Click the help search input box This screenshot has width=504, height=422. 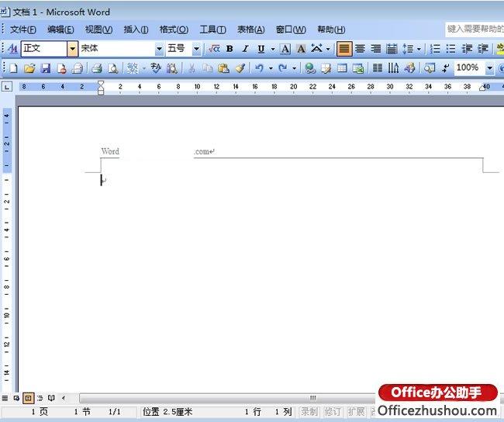click(x=475, y=29)
